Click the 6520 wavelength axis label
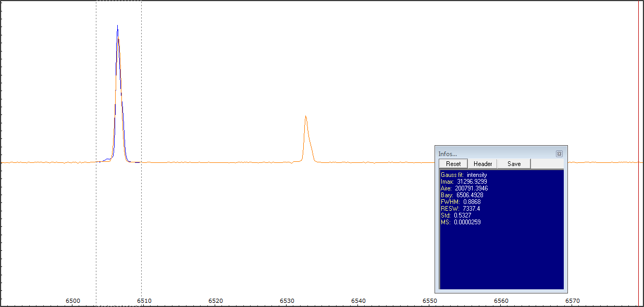This screenshot has height=307, width=644. tap(216, 301)
